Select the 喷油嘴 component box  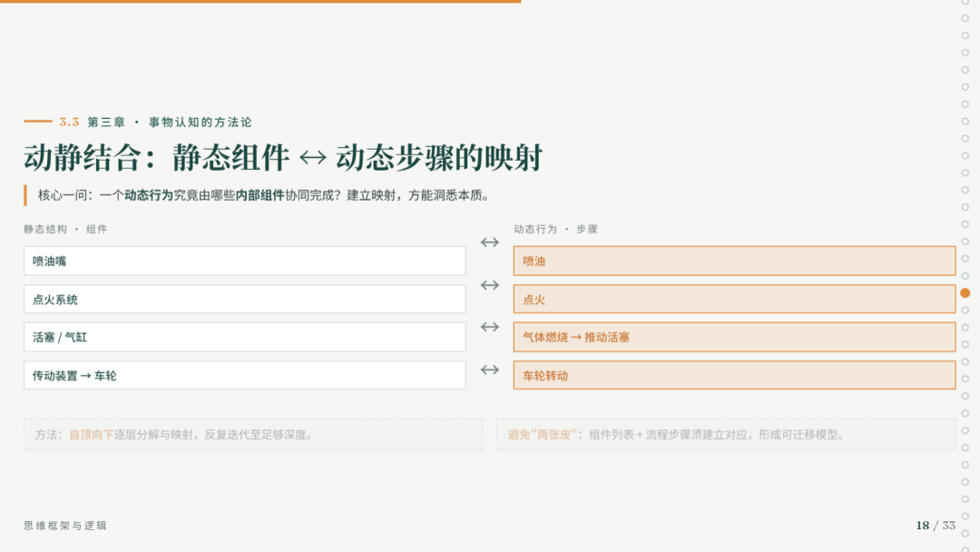(x=245, y=261)
